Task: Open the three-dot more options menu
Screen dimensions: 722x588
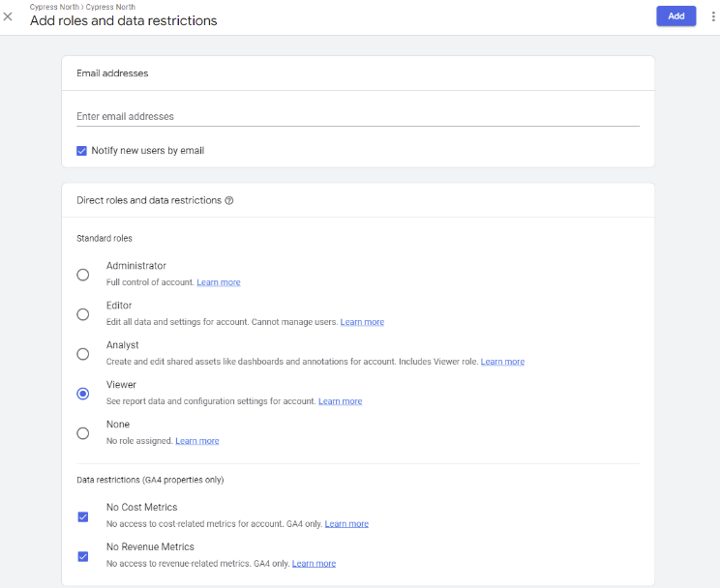Action: [x=713, y=16]
